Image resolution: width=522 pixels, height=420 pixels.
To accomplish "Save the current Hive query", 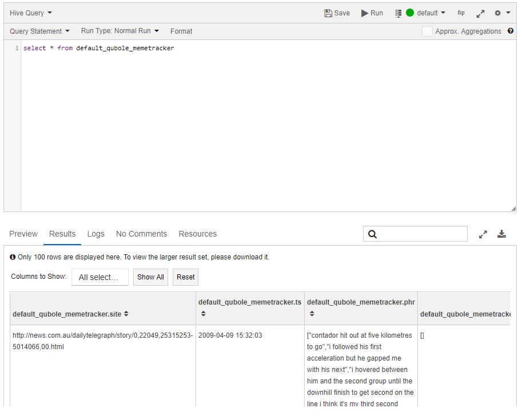I will click(x=337, y=13).
